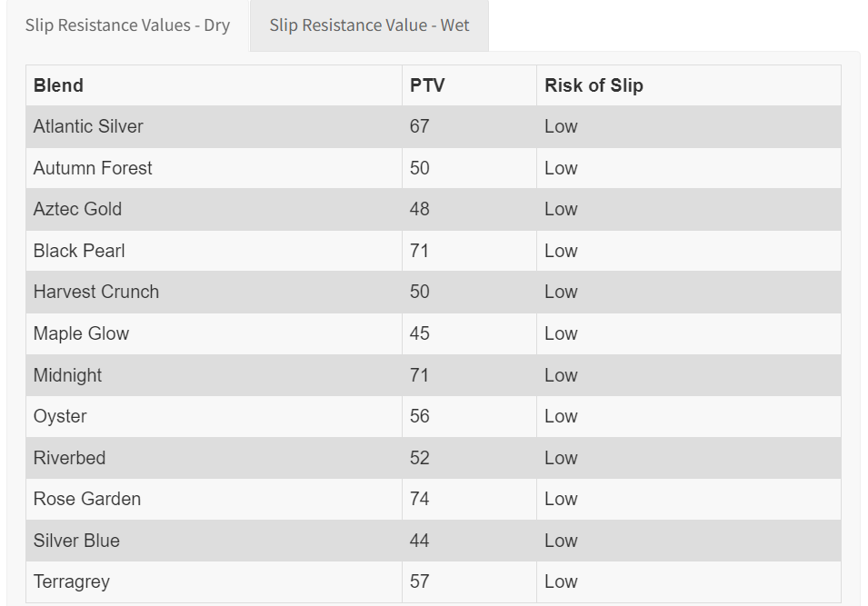Select the Riverbed blend name

(69, 458)
